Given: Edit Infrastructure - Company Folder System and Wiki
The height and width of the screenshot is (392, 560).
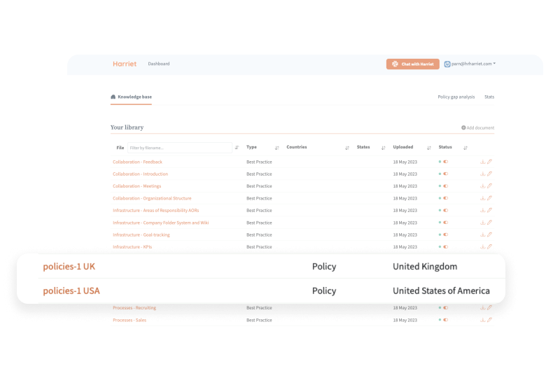Looking at the screenshot, I should [x=489, y=223].
